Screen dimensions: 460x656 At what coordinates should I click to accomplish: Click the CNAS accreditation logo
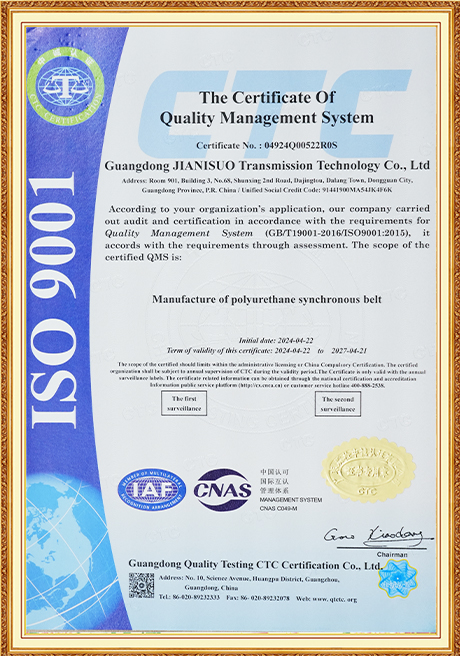(222, 489)
